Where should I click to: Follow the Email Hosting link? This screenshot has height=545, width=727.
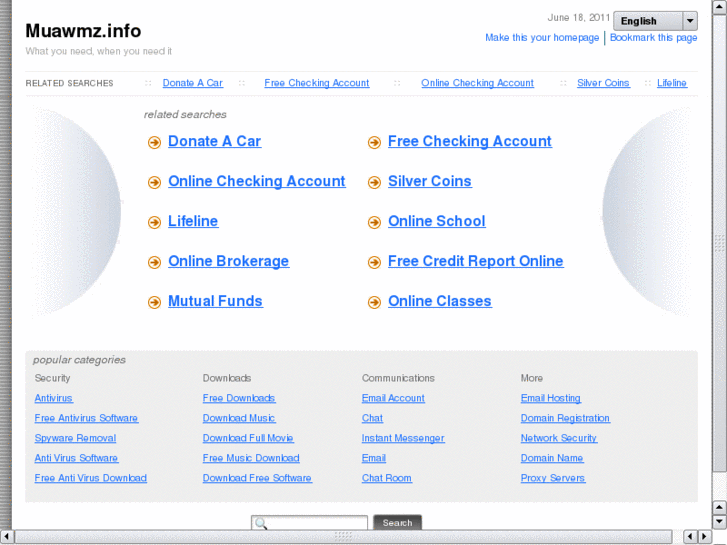(550, 398)
